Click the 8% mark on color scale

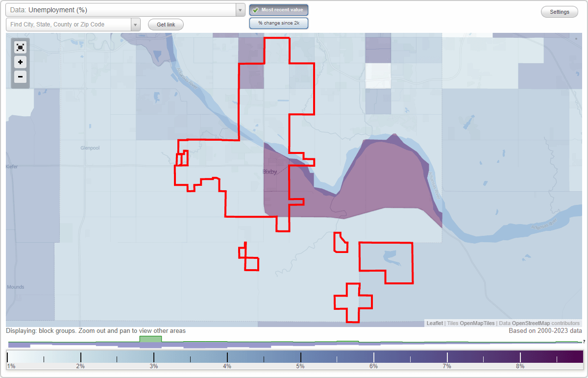click(x=520, y=366)
